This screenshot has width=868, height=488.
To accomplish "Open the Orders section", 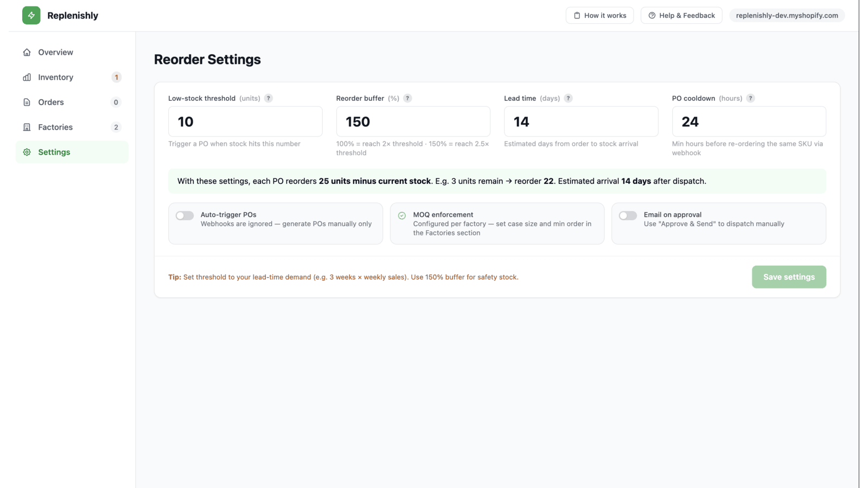I will [72, 102].
